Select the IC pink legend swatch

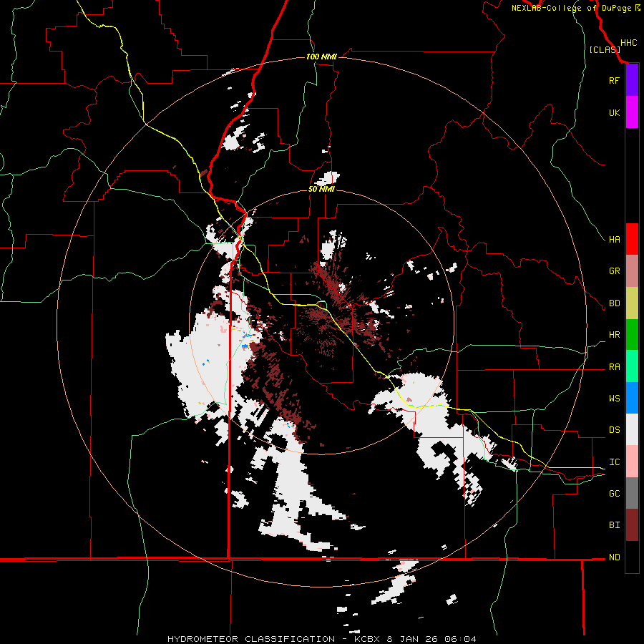point(632,462)
